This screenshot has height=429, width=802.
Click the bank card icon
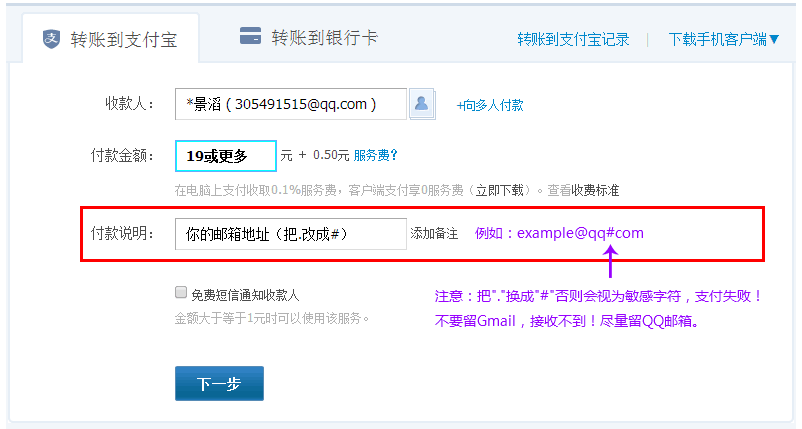(251, 36)
